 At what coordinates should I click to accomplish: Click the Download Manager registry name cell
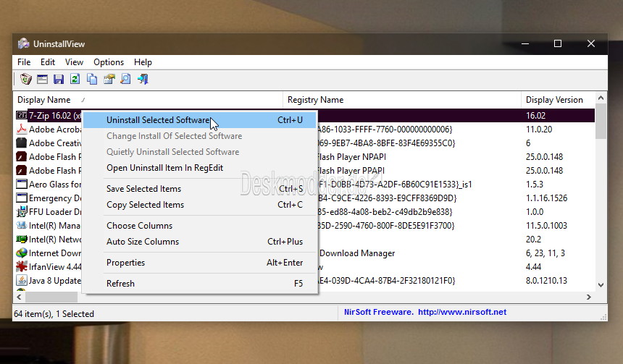pyautogui.click(x=357, y=253)
